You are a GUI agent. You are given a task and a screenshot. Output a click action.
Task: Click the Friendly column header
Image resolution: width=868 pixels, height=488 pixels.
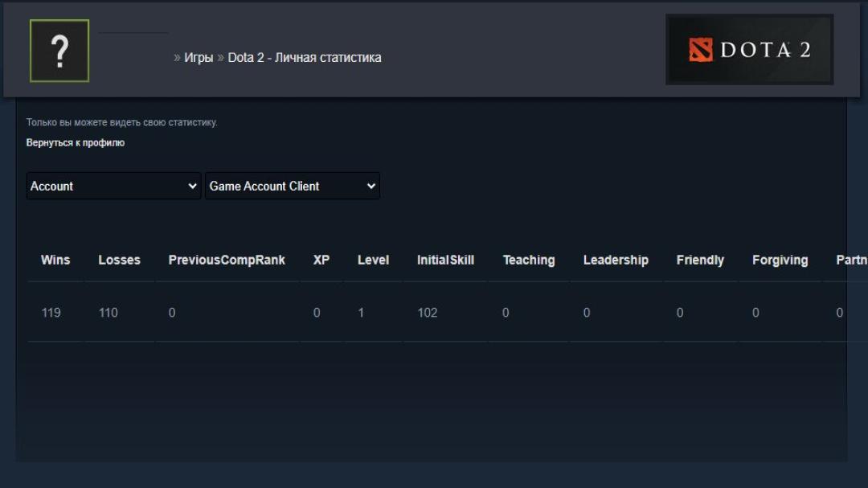pos(700,260)
